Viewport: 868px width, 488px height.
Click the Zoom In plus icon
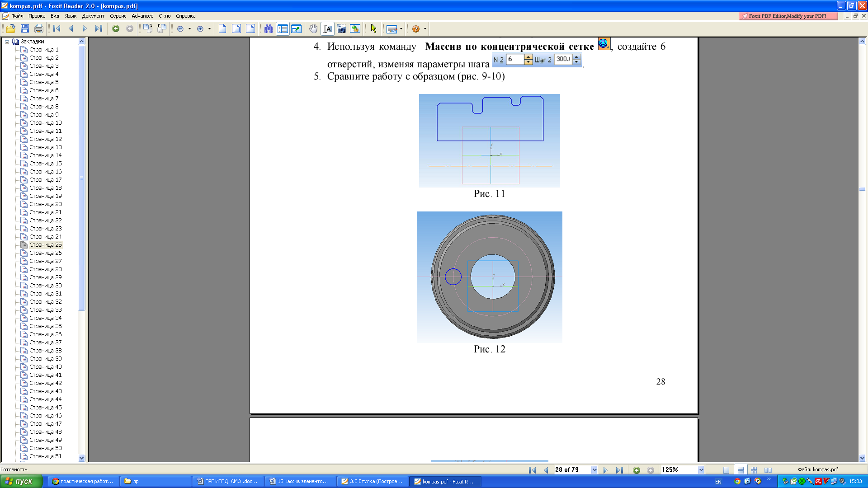coord(200,29)
